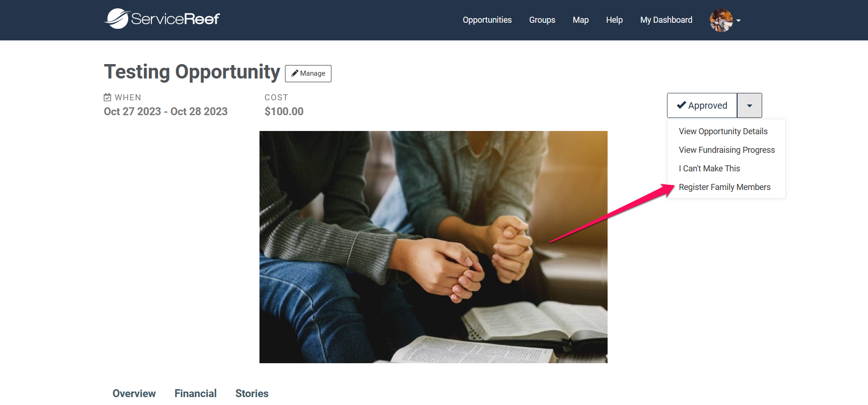
Task: Click the opportunity photo of praying hands
Action: point(434,247)
